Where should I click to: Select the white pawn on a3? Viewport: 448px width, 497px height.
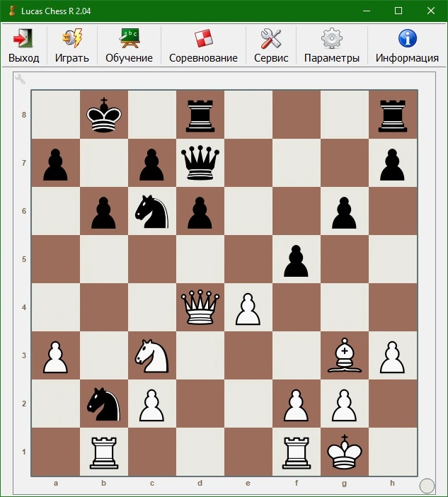coord(55,358)
